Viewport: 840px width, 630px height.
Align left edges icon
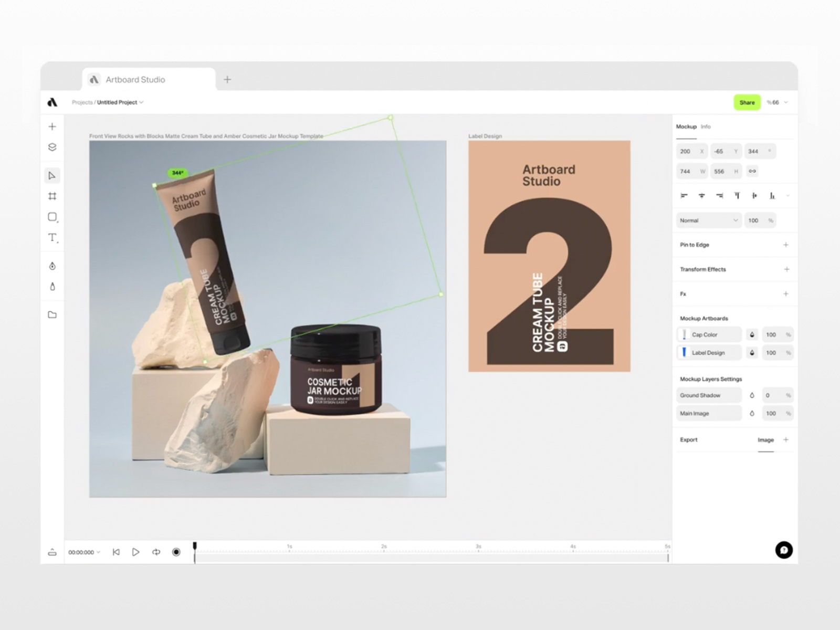click(x=684, y=196)
